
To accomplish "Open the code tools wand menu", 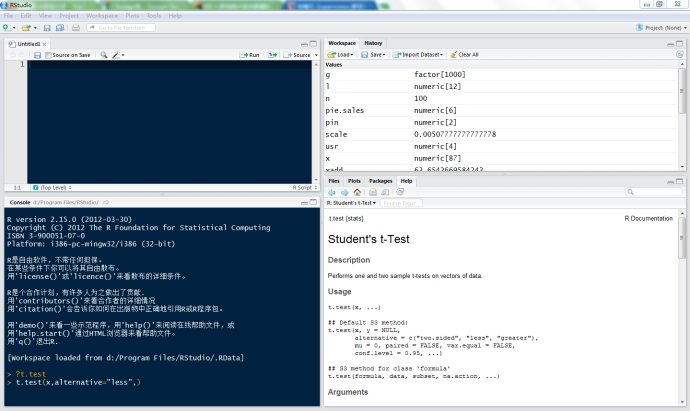I will (x=116, y=55).
